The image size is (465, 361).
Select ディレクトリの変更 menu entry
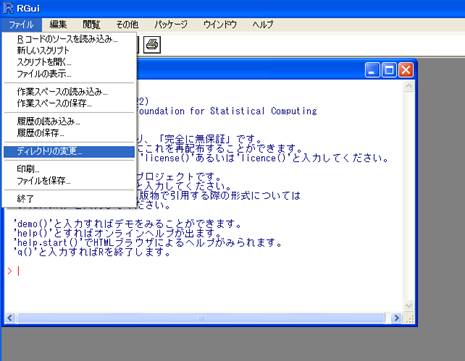pyautogui.click(x=69, y=151)
